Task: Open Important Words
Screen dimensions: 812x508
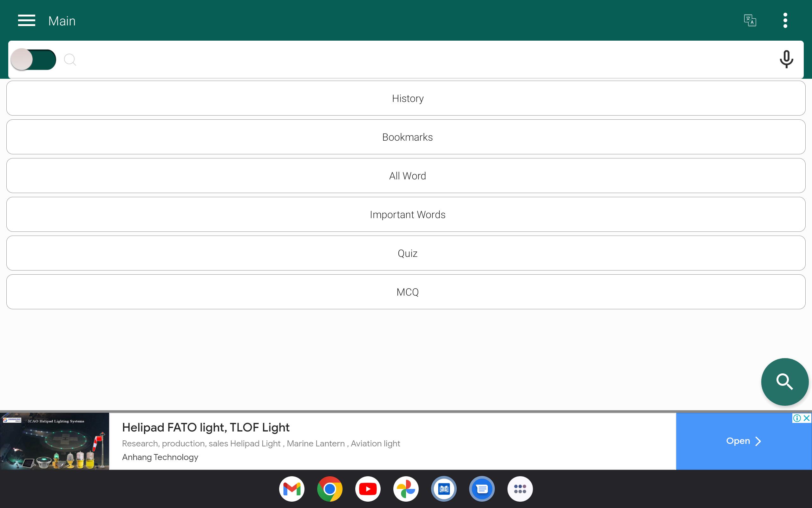Action: pyautogui.click(x=406, y=214)
